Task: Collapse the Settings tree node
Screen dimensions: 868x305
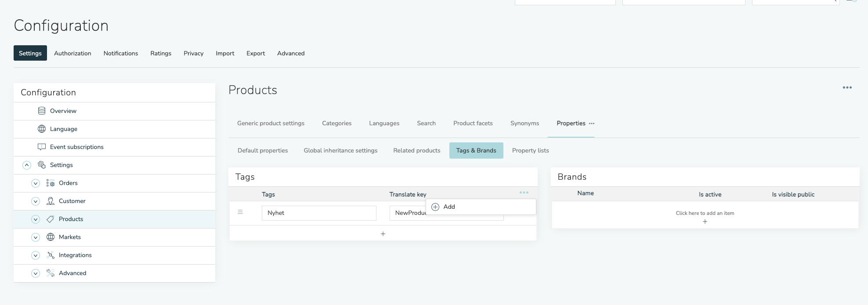Action: pyautogui.click(x=27, y=165)
